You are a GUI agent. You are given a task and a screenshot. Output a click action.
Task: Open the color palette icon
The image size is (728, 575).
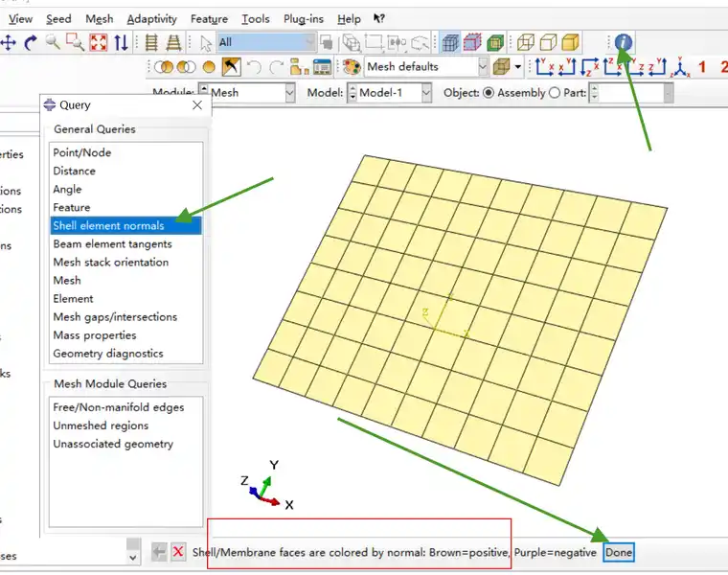tap(352, 67)
